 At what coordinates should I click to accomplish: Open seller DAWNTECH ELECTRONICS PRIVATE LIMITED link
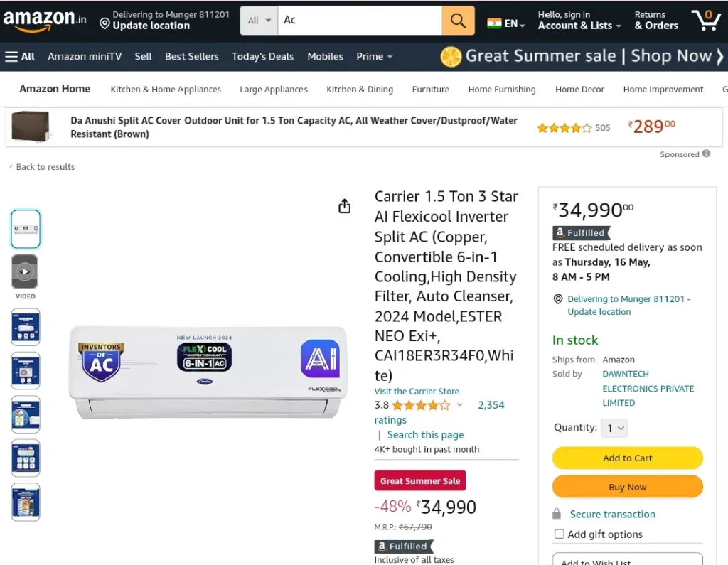click(x=648, y=388)
